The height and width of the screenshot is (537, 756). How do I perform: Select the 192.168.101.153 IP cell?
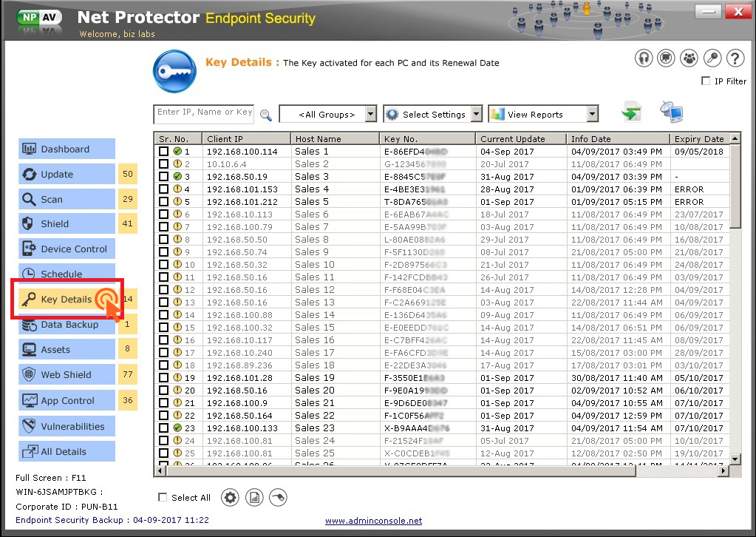click(242, 189)
